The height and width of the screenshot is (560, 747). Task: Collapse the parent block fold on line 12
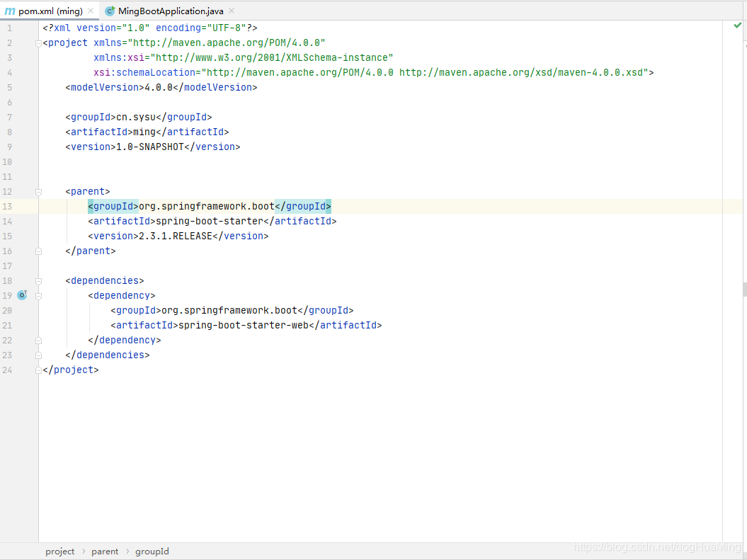point(38,192)
